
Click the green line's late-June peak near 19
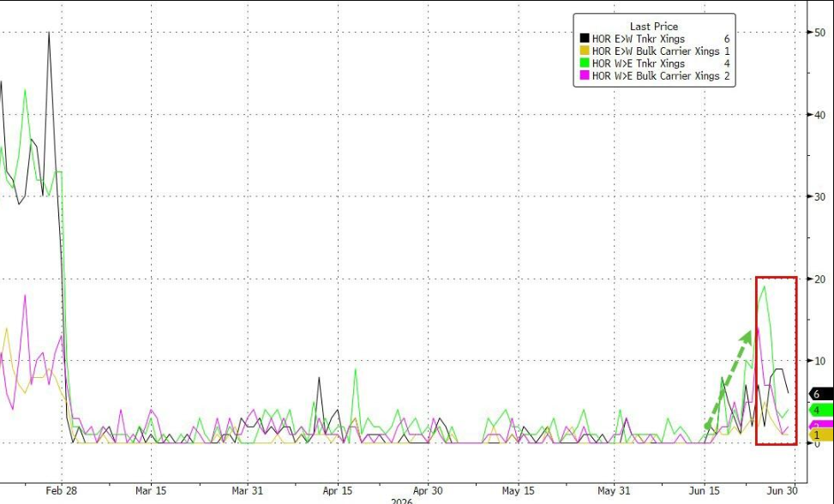pos(765,287)
